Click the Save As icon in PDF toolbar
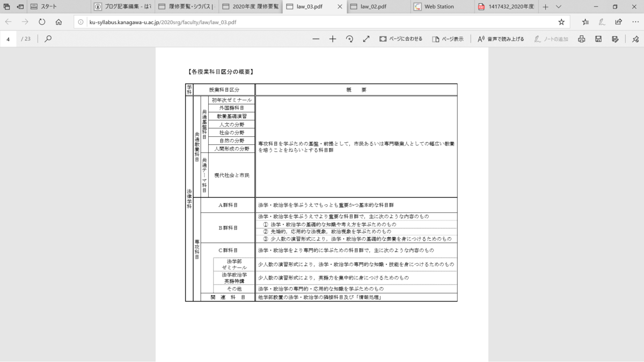644x362 pixels. [615, 39]
